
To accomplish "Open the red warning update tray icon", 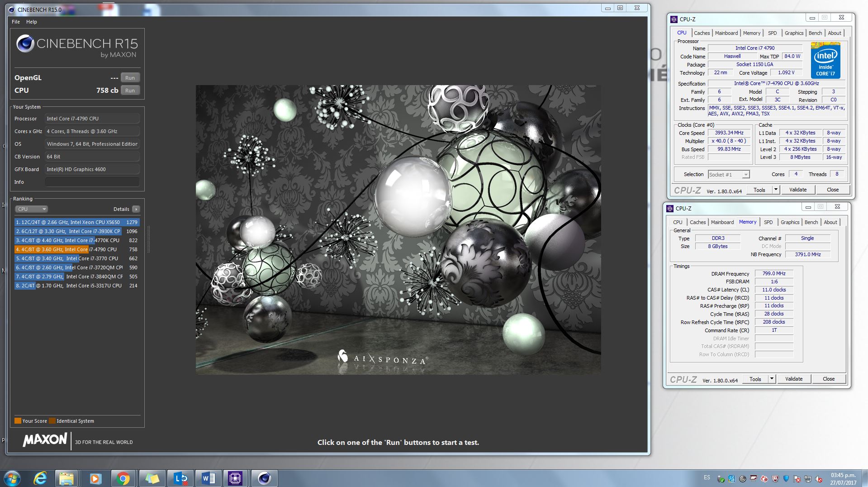I will coord(764,479).
